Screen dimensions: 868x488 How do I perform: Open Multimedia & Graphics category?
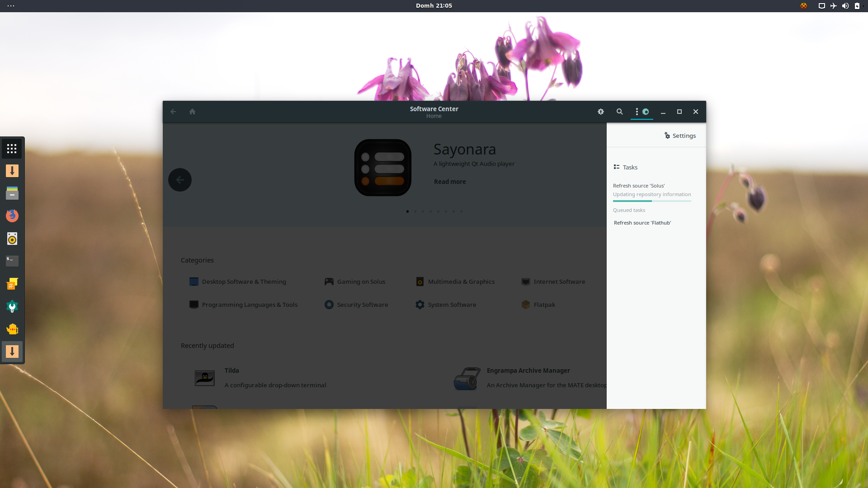[x=455, y=282]
